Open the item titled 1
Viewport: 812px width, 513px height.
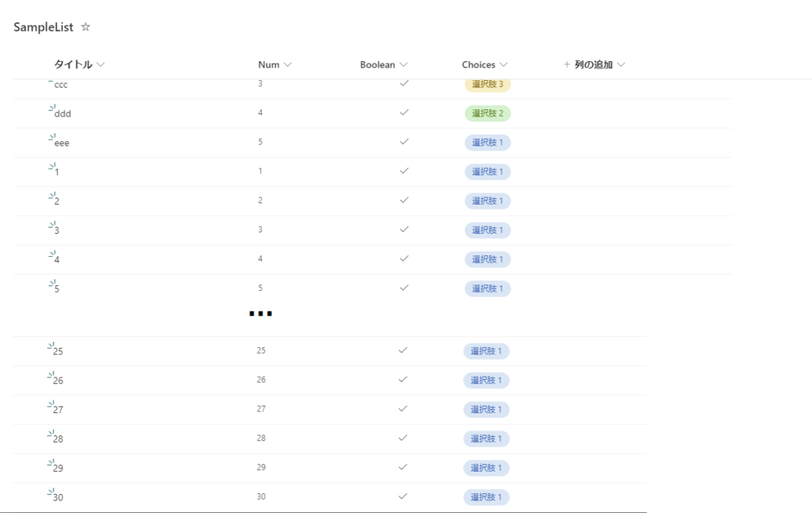(x=56, y=172)
